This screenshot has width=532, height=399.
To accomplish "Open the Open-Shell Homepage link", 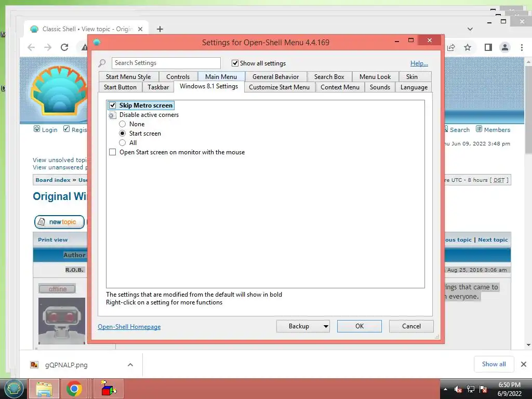I will [129, 327].
